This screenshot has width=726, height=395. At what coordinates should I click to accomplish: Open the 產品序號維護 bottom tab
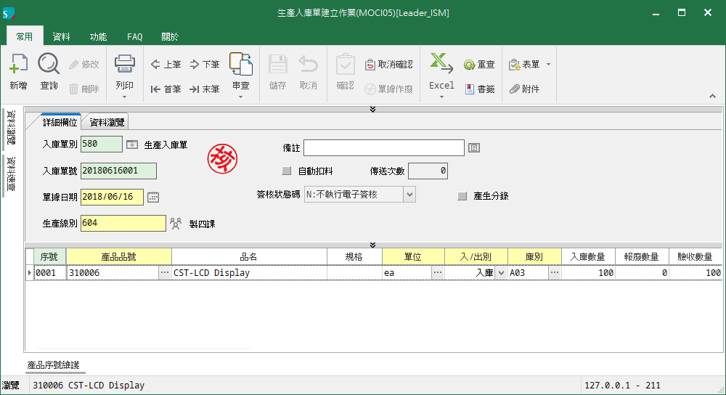coord(53,365)
